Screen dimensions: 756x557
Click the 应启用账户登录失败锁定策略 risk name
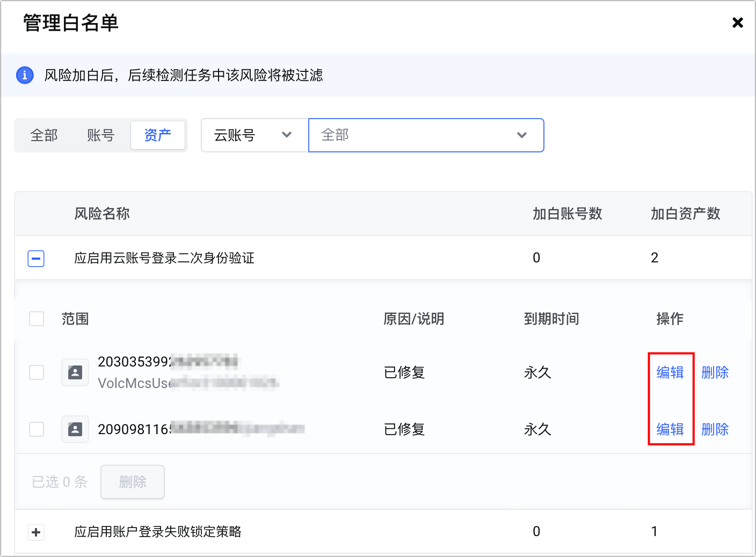(x=158, y=532)
